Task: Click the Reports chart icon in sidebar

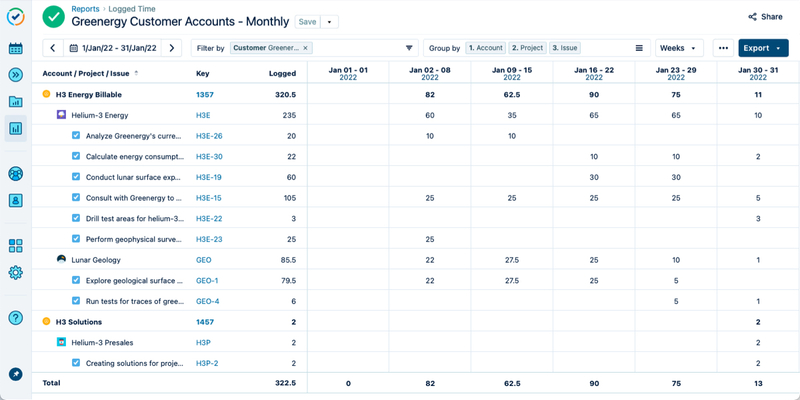Action: pos(15,127)
